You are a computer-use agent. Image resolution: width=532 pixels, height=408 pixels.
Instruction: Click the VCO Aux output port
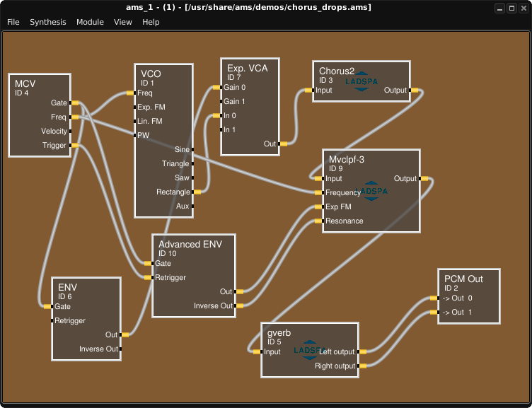click(x=192, y=206)
